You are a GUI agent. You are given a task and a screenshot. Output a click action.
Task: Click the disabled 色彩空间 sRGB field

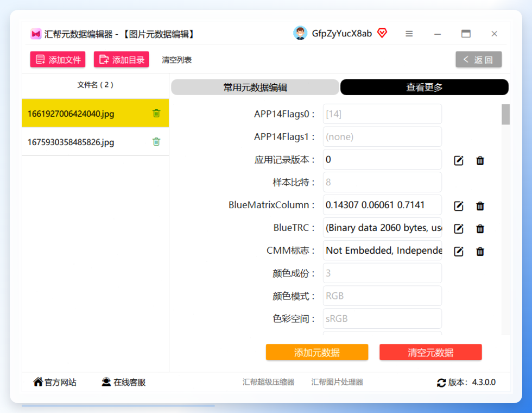click(382, 318)
